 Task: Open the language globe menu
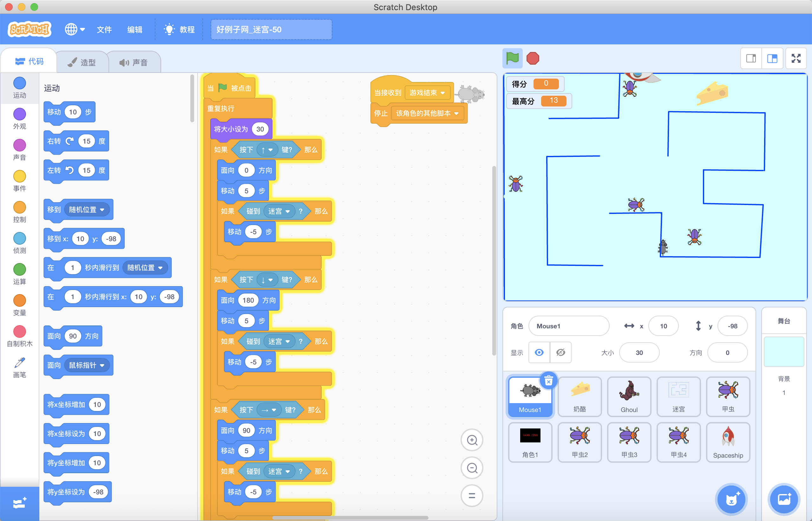coord(75,29)
